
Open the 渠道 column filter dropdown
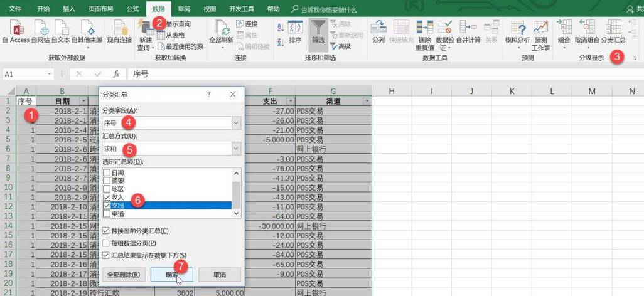click(367, 101)
